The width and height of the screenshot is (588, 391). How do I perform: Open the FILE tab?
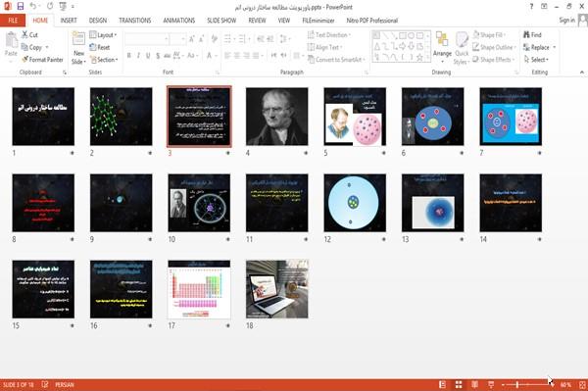coord(13,21)
